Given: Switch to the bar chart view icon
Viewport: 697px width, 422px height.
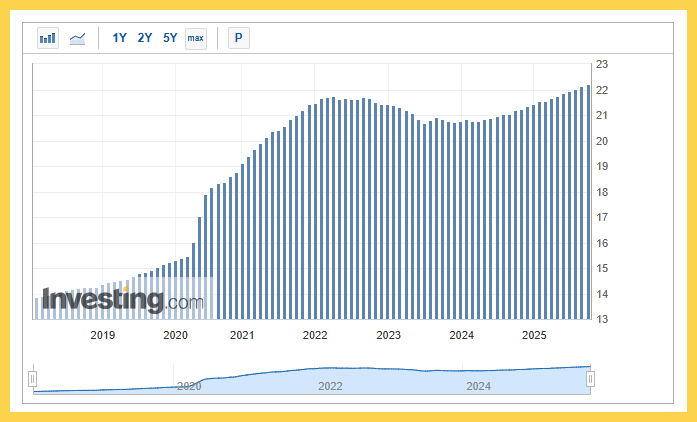Looking at the screenshot, I should tap(48, 39).
